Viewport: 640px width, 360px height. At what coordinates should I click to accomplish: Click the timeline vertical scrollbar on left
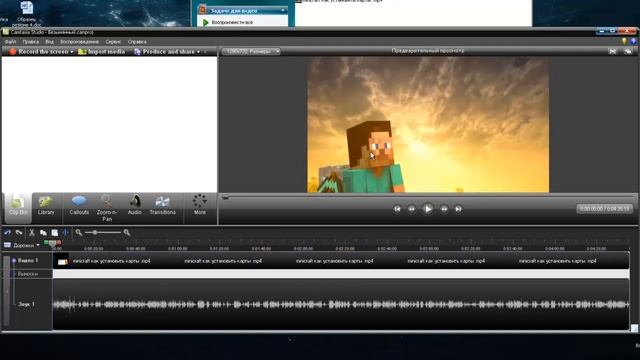pyautogui.click(x=6, y=291)
